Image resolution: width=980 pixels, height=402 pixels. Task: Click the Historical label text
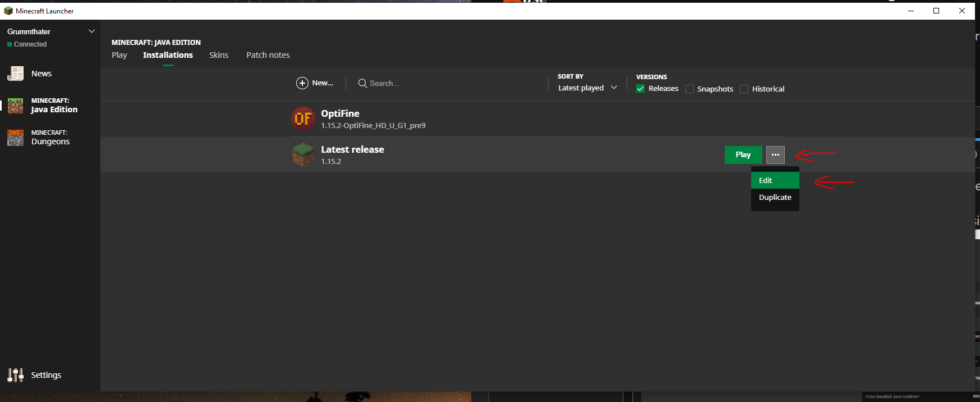point(768,89)
